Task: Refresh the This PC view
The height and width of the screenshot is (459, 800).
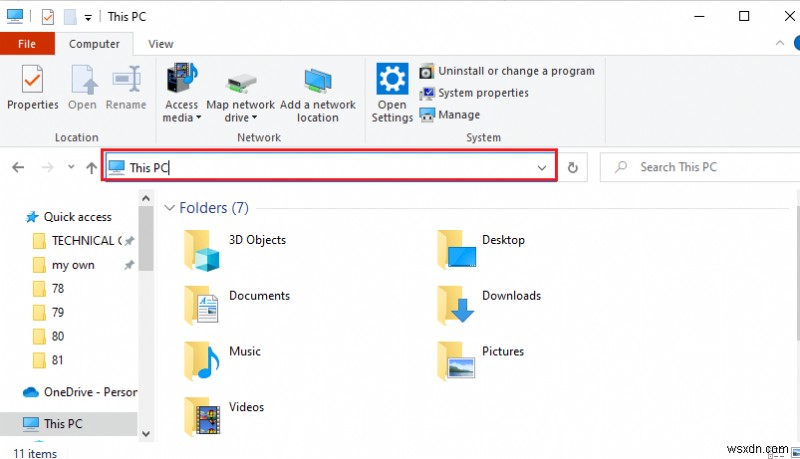Action: point(572,167)
